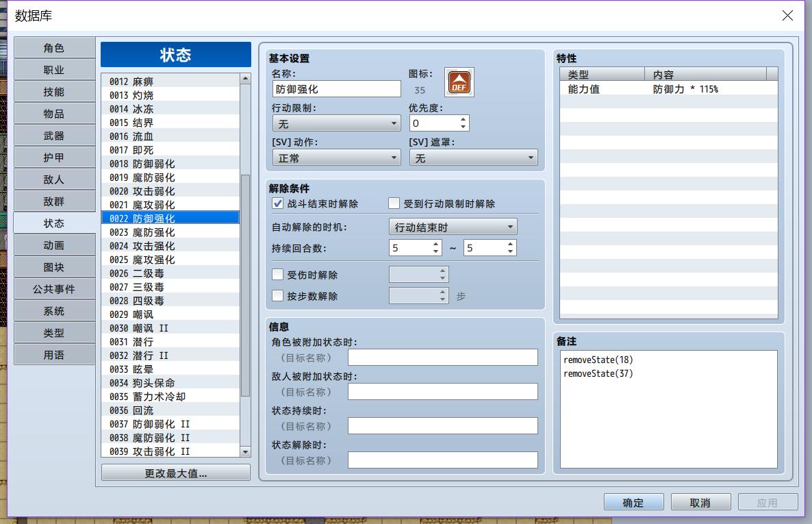The width and height of the screenshot is (812, 524).
Task: Select state 0026 二级毒
Action: (170, 273)
